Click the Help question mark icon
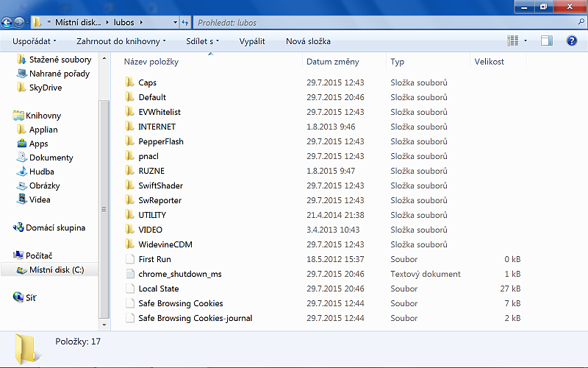The width and height of the screenshot is (588, 368). coord(571,41)
